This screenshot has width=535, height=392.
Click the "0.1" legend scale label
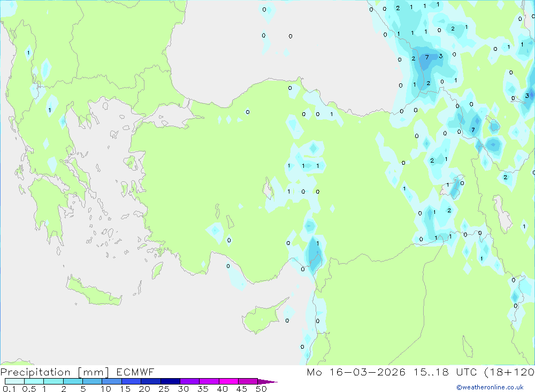pyautogui.click(x=9, y=389)
